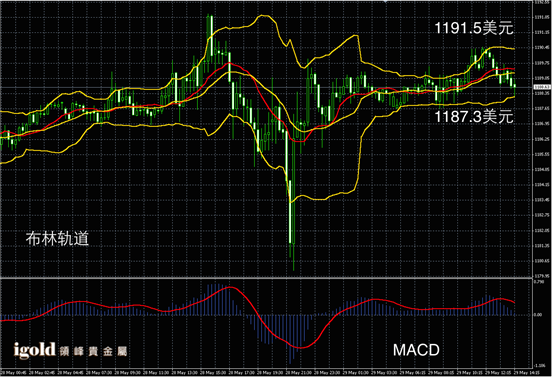Click the 1190.45 price axis label
The height and width of the screenshot is (377, 552).
click(542, 48)
